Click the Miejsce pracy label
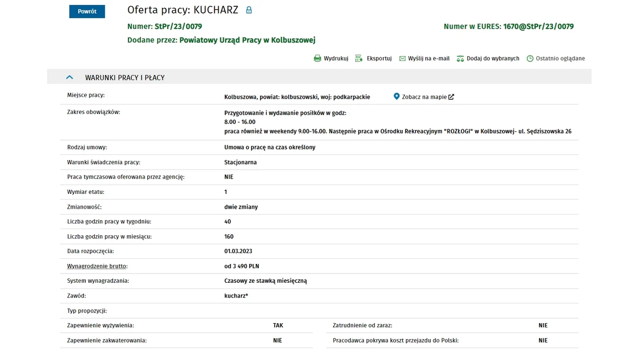This screenshot has height=359, width=644. point(86,95)
